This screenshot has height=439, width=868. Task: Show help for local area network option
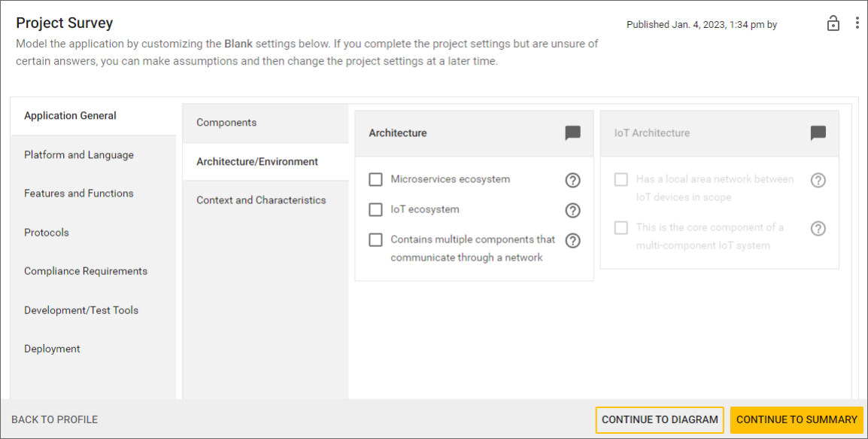pos(818,180)
